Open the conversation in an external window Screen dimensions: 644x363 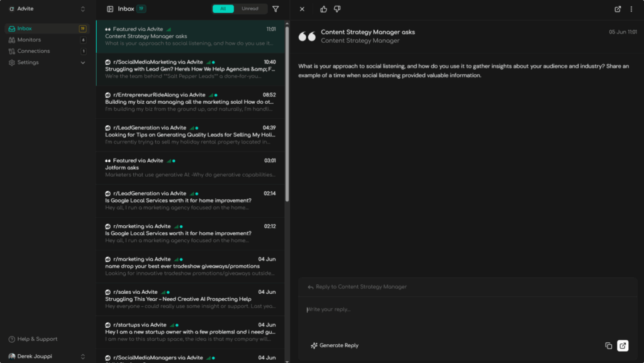tap(617, 9)
